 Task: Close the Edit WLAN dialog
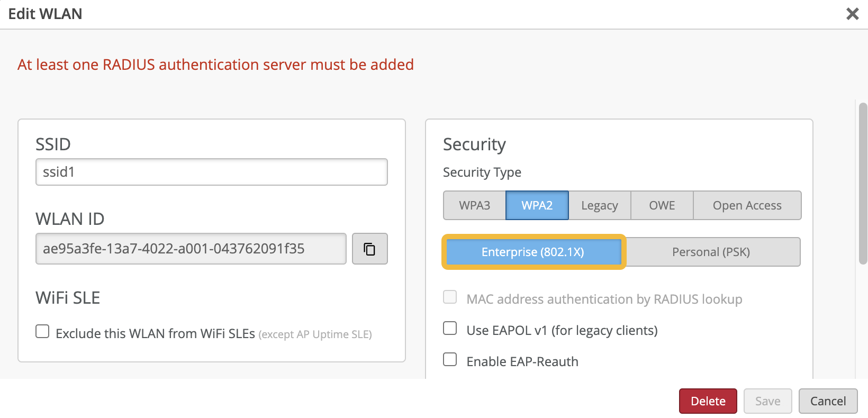click(x=852, y=14)
